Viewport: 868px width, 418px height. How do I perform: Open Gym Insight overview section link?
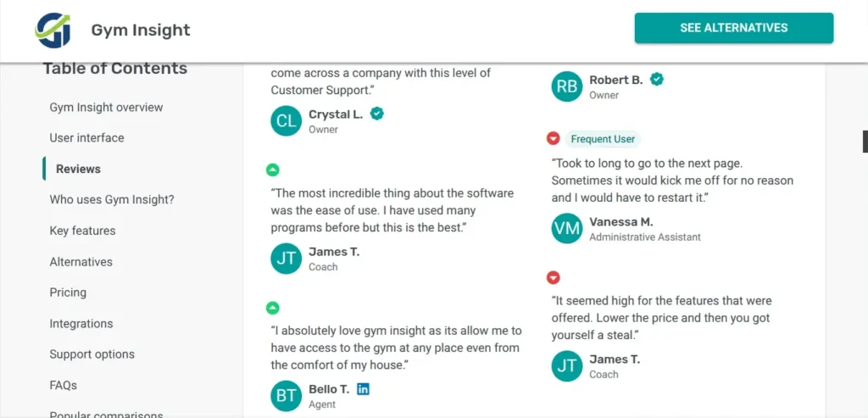pos(106,108)
